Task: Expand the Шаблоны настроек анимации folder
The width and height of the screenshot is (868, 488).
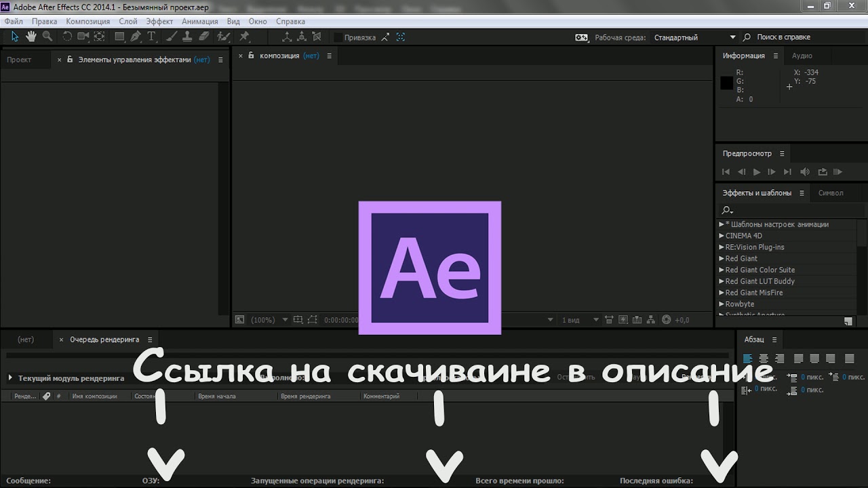Action: pyautogui.click(x=722, y=224)
